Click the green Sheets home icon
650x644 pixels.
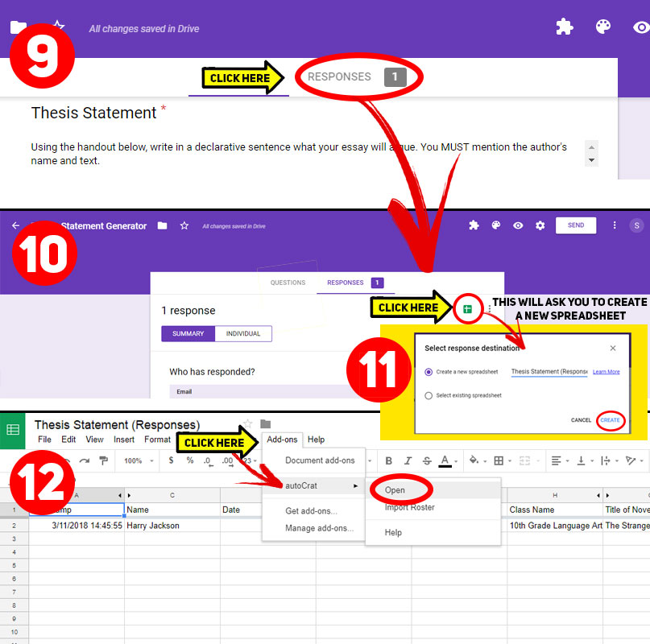tap(13, 430)
